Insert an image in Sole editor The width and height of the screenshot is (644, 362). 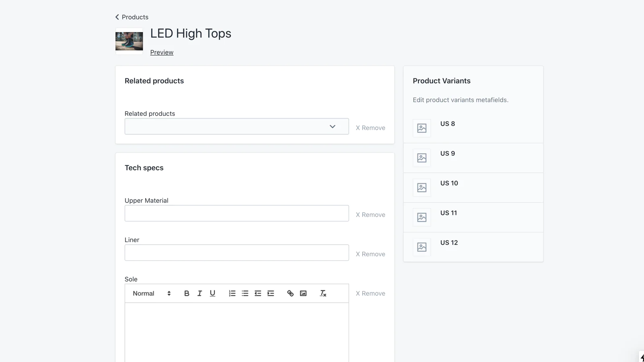tap(303, 294)
